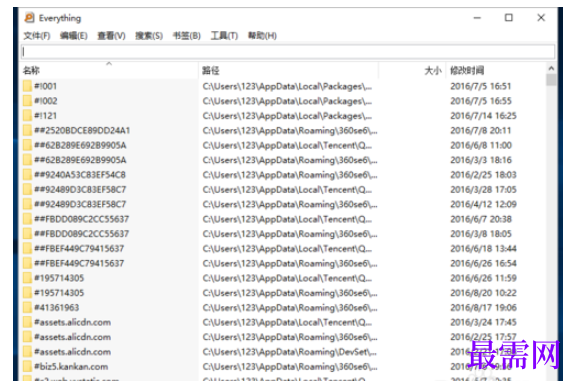Image resolution: width=579 pixels, height=386 pixels.
Task: Open the 书签(B) menu
Action: pos(187,36)
